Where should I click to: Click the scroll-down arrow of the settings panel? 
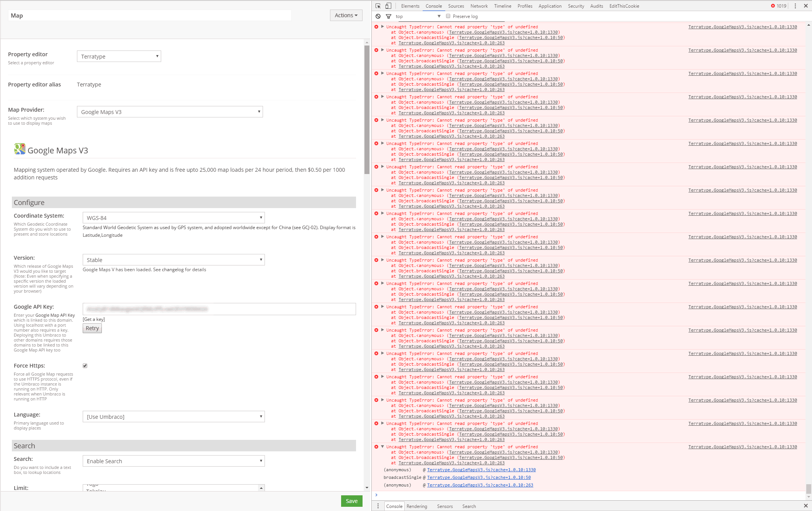[367, 488]
